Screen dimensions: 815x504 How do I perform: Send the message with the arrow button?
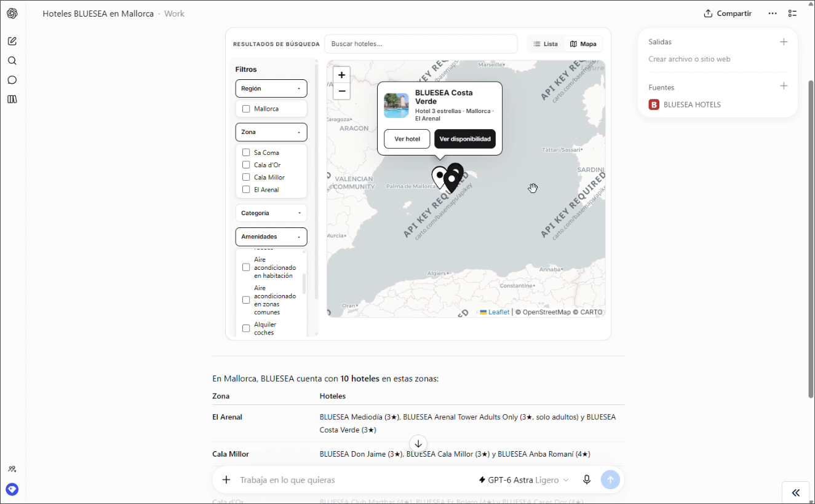610,480
